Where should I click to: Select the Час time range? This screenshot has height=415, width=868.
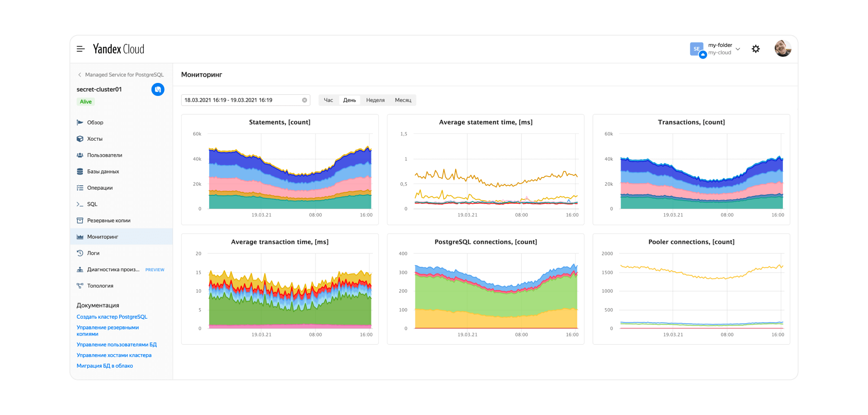(x=329, y=100)
